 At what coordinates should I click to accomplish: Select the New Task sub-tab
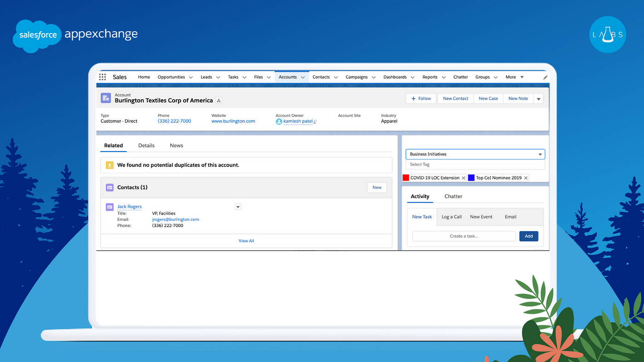pos(422,217)
